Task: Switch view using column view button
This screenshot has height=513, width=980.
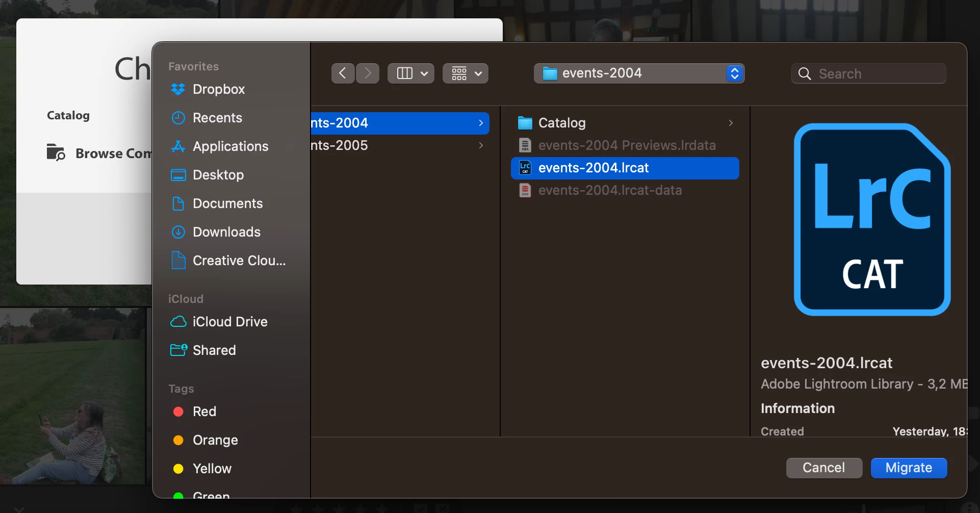Action: [x=411, y=73]
